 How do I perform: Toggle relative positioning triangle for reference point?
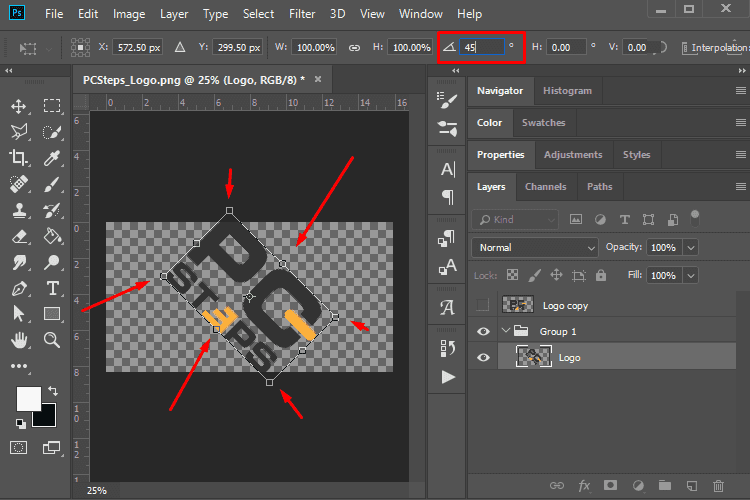point(180,47)
